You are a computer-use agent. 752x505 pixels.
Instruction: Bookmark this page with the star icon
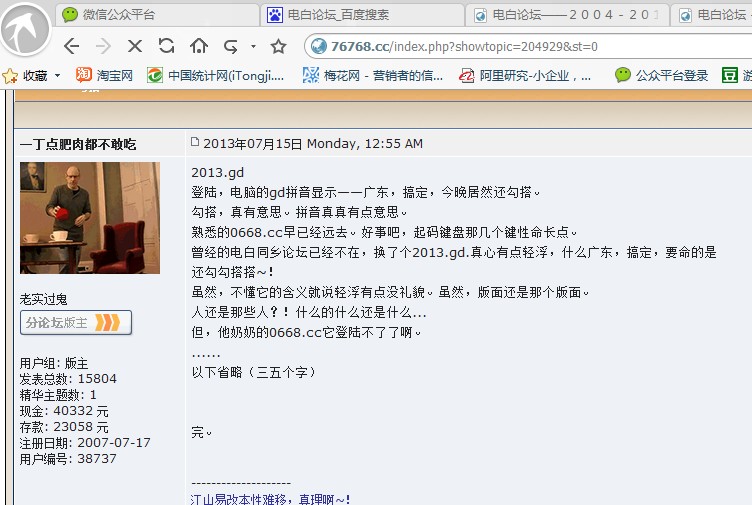click(x=279, y=46)
